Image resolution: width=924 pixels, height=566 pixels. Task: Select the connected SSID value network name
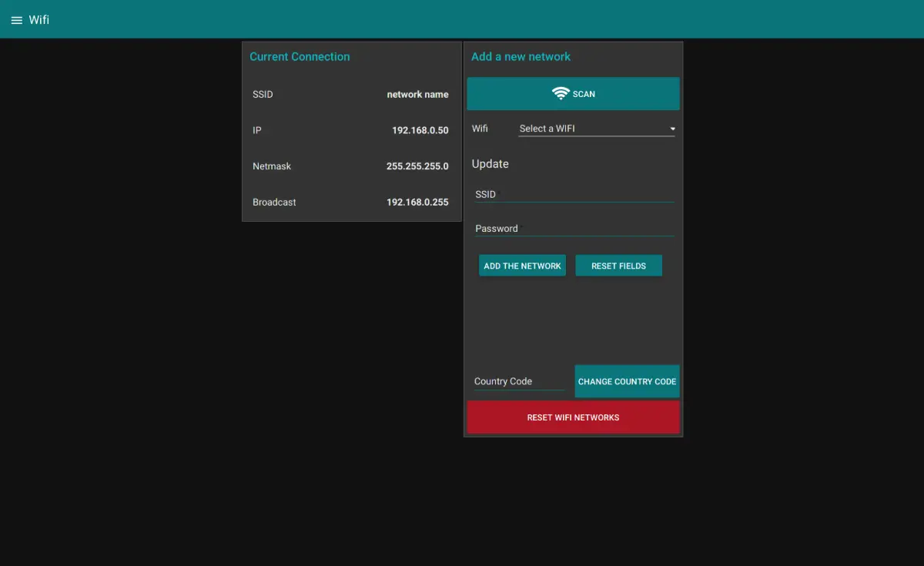click(x=417, y=95)
